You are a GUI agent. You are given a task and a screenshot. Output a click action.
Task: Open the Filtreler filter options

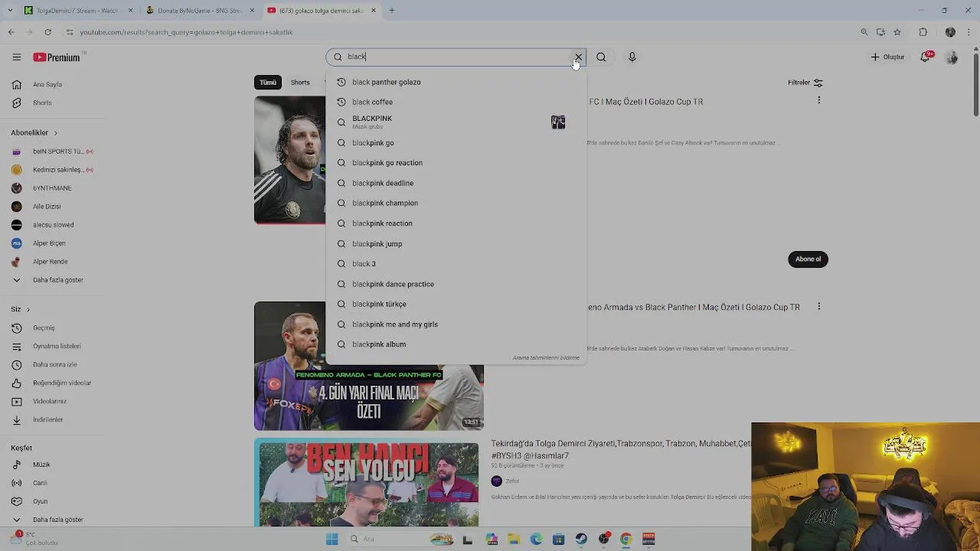click(x=805, y=82)
